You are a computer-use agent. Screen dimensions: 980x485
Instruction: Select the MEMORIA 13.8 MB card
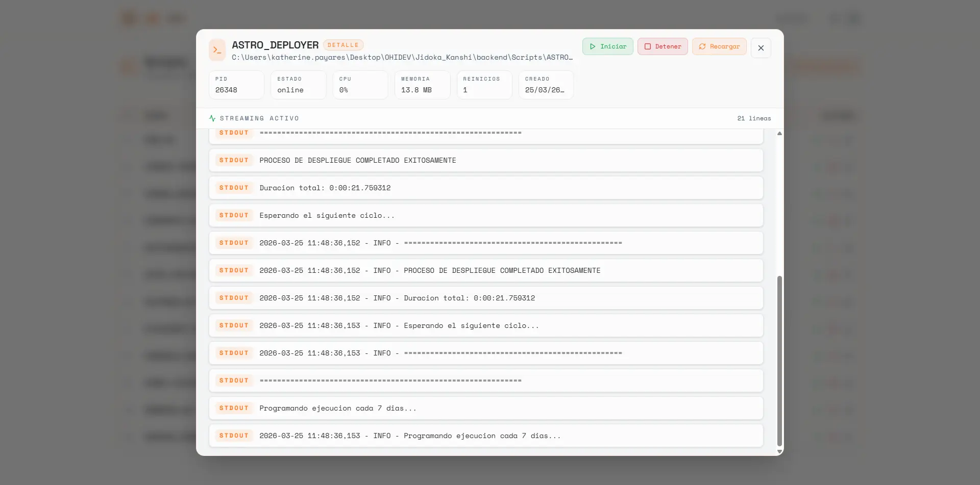tap(423, 85)
